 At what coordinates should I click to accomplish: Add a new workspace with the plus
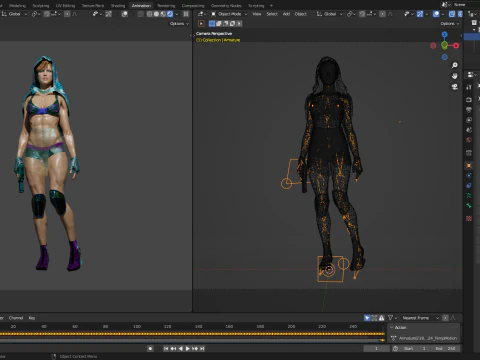[271, 6]
